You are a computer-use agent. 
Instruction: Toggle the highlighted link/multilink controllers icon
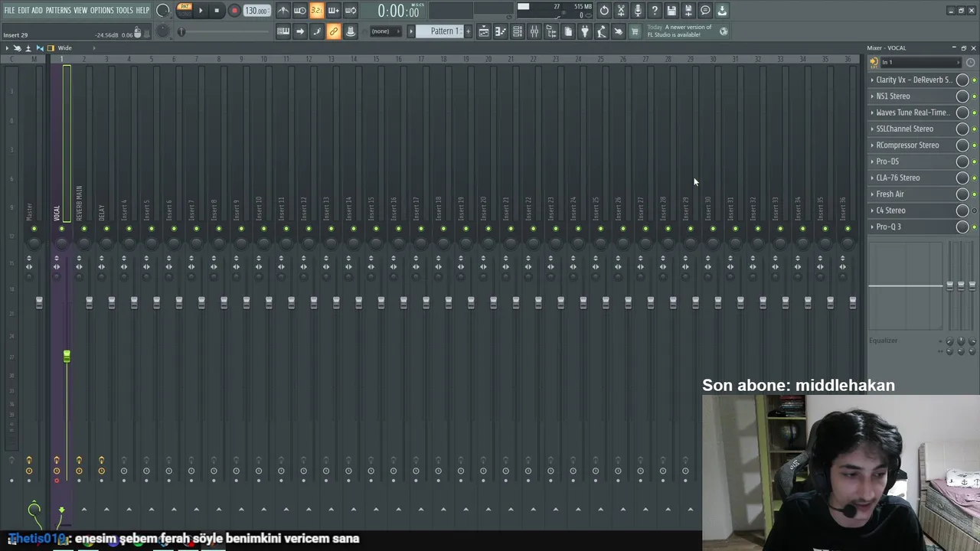[x=333, y=31]
